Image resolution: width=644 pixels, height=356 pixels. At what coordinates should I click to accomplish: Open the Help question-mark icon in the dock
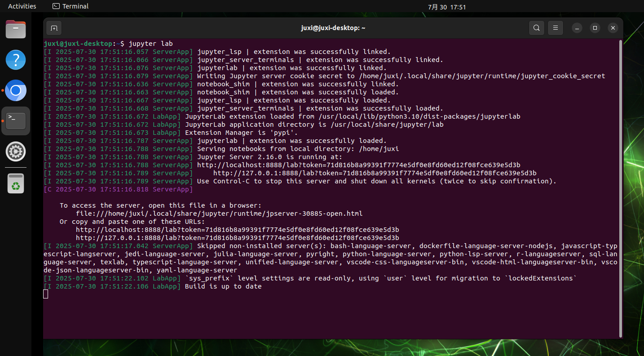pyautogui.click(x=16, y=60)
